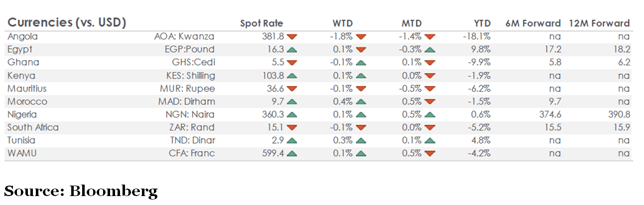Click the red down arrow beside Angola spot rate

point(292,37)
